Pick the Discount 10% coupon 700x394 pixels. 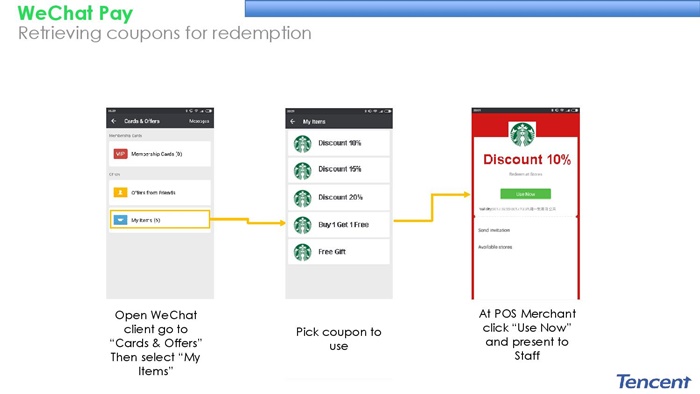point(338,143)
